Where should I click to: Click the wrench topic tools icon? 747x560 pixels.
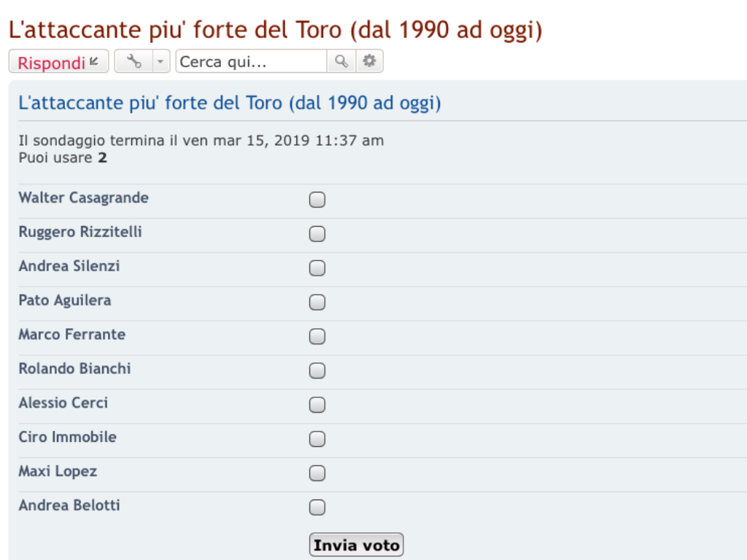(134, 61)
